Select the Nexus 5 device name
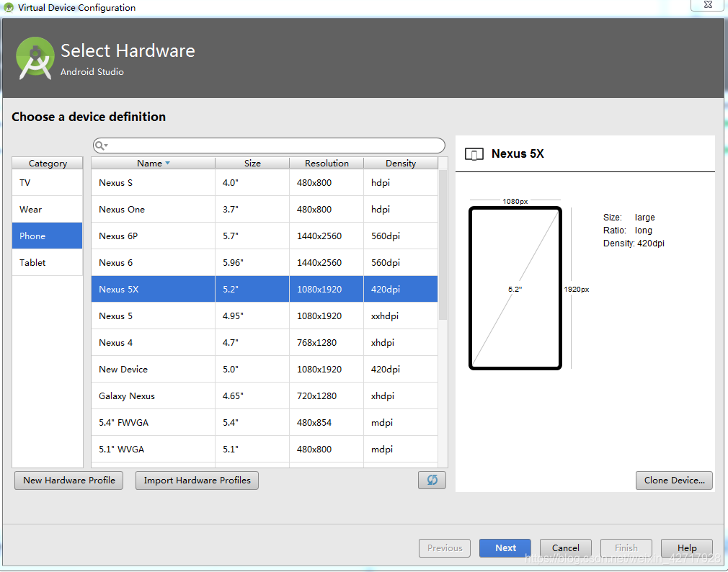 click(x=115, y=316)
